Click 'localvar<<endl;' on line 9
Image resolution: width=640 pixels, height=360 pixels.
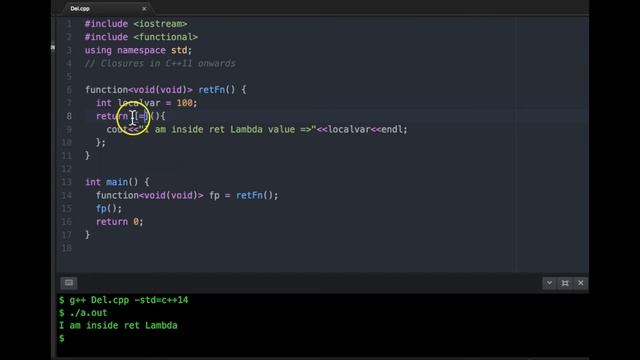tap(367, 129)
